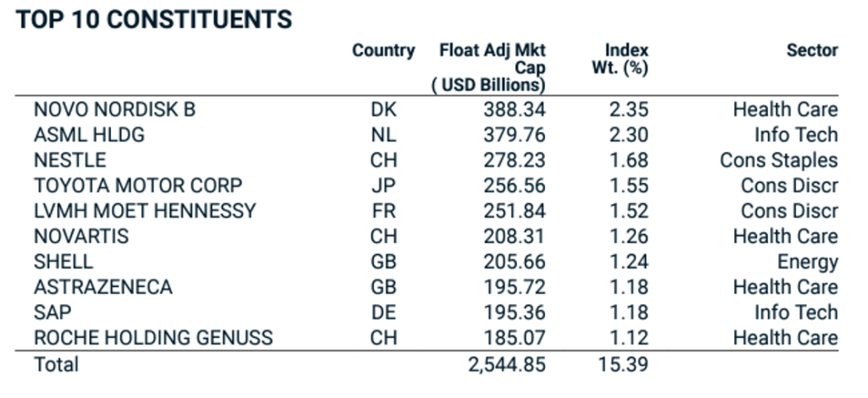Select LVMH MOET HENNESSY entry
868x398 pixels.
[145, 211]
